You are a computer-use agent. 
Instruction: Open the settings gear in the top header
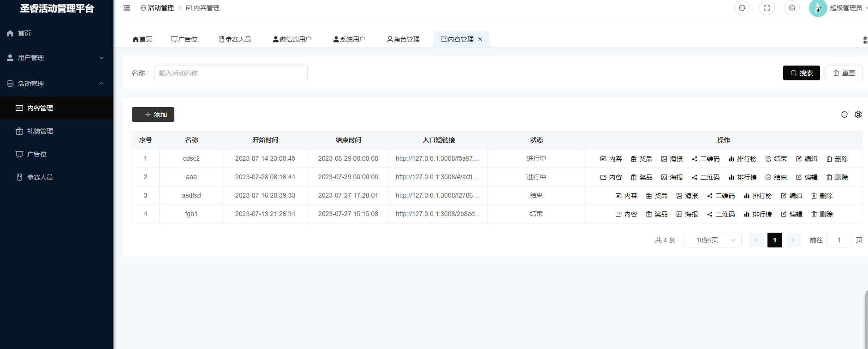[x=792, y=8]
